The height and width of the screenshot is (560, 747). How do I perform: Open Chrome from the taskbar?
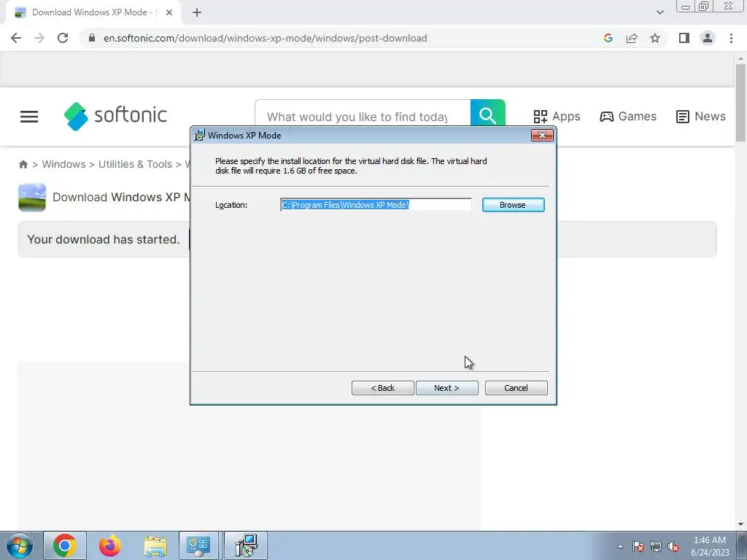point(65,545)
